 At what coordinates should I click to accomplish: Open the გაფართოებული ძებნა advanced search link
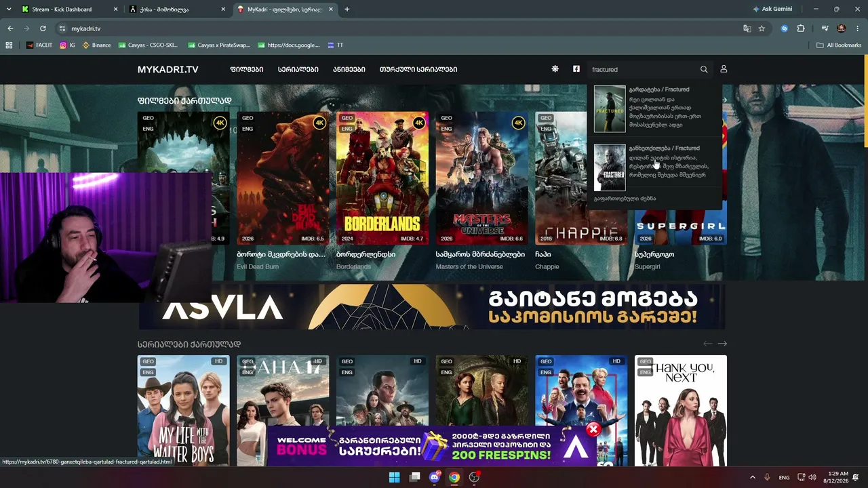pos(625,199)
